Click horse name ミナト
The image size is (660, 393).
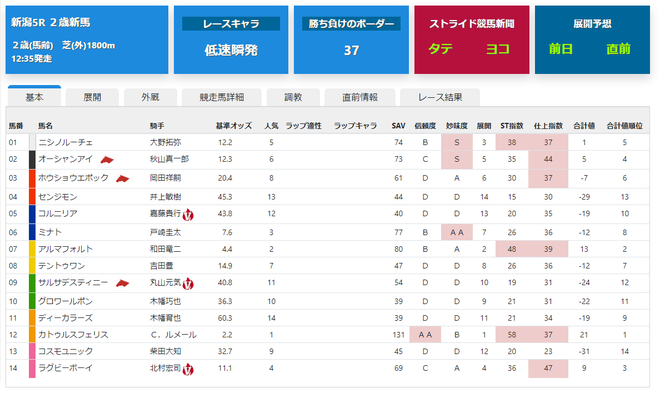pos(50,232)
